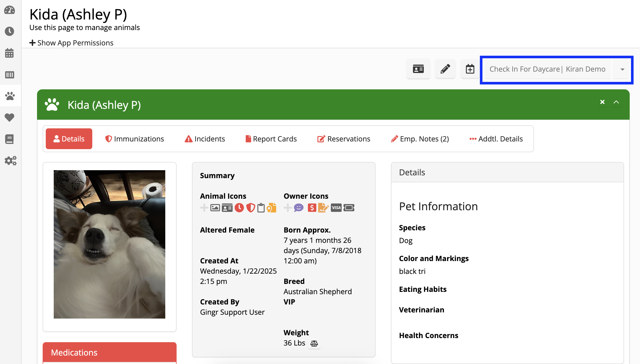
Task: Switch to the Immunizations tab
Action: pos(134,139)
